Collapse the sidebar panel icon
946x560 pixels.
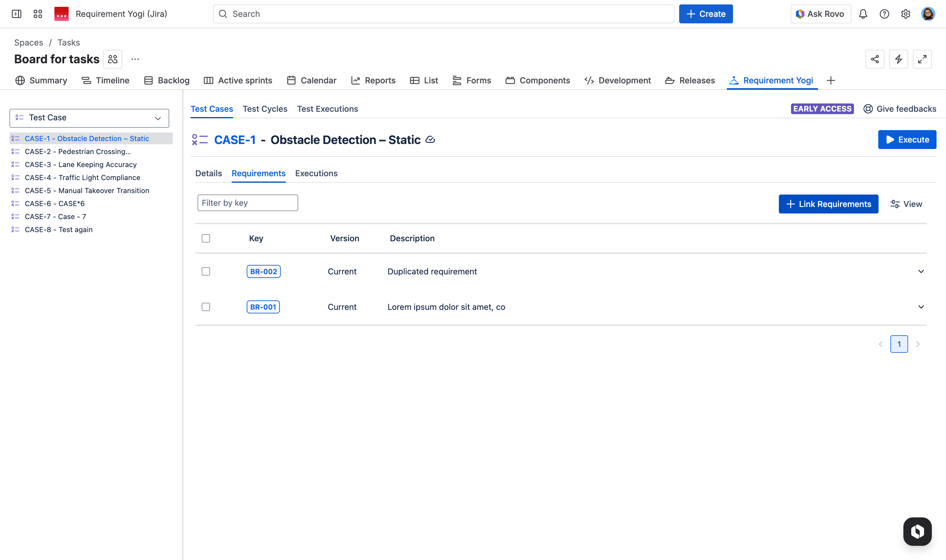point(17,14)
